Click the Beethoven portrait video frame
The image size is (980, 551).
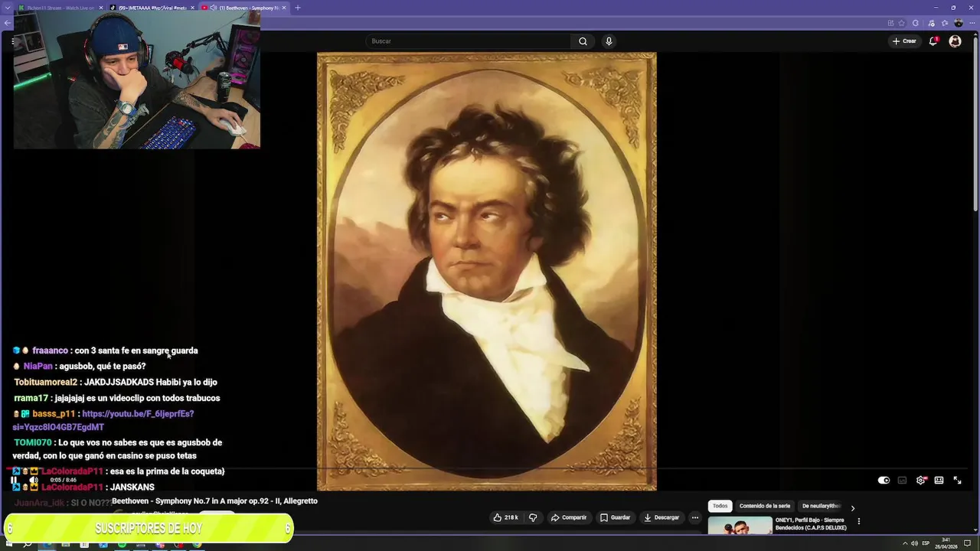click(487, 271)
